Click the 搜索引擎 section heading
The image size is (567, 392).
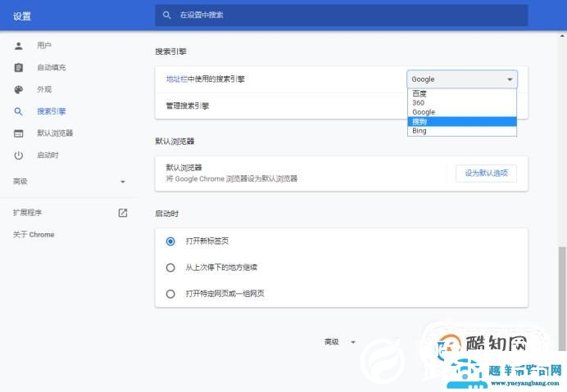(x=170, y=52)
